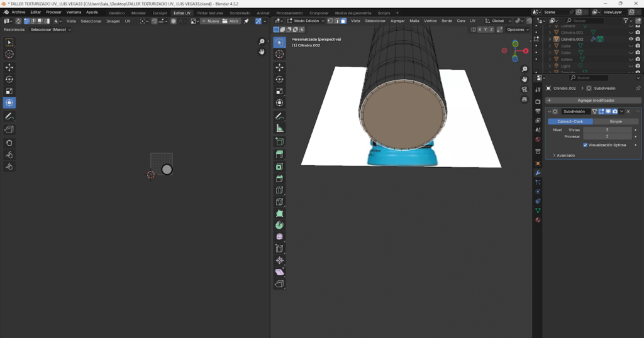Viewport: 644px width, 338px height.
Task: Switch to the Modelar workspace tab
Action: [138, 13]
